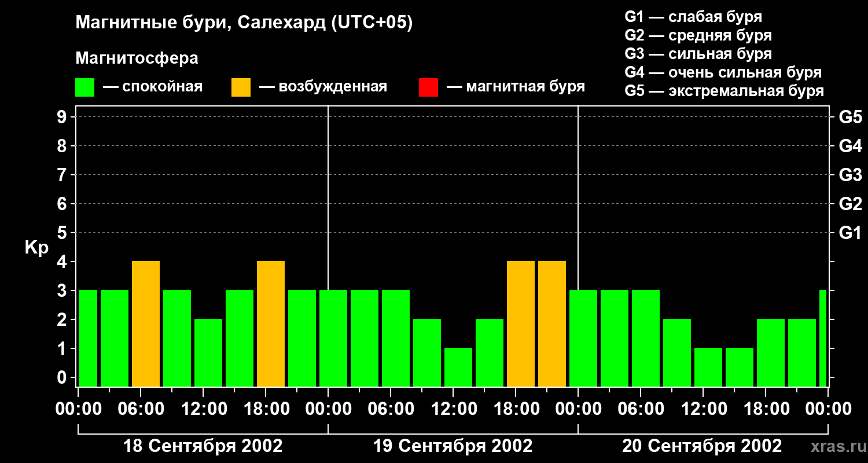Click the green Kp 2 bar at 18:00, 20 September

click(x=771, y=353)
